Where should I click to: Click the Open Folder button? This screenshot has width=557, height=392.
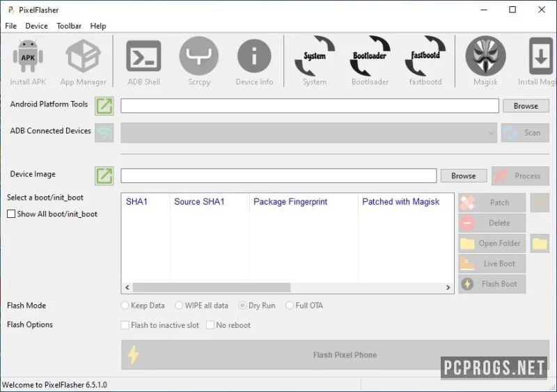(492, 244)
